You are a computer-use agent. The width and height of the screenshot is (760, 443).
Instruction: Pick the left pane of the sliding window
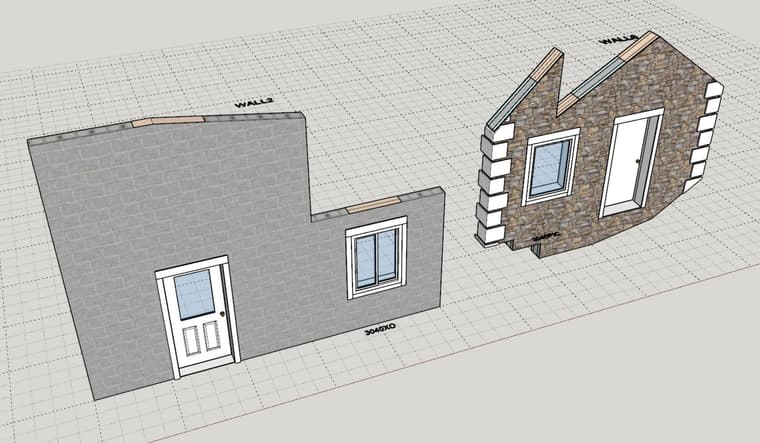(365, 260)
